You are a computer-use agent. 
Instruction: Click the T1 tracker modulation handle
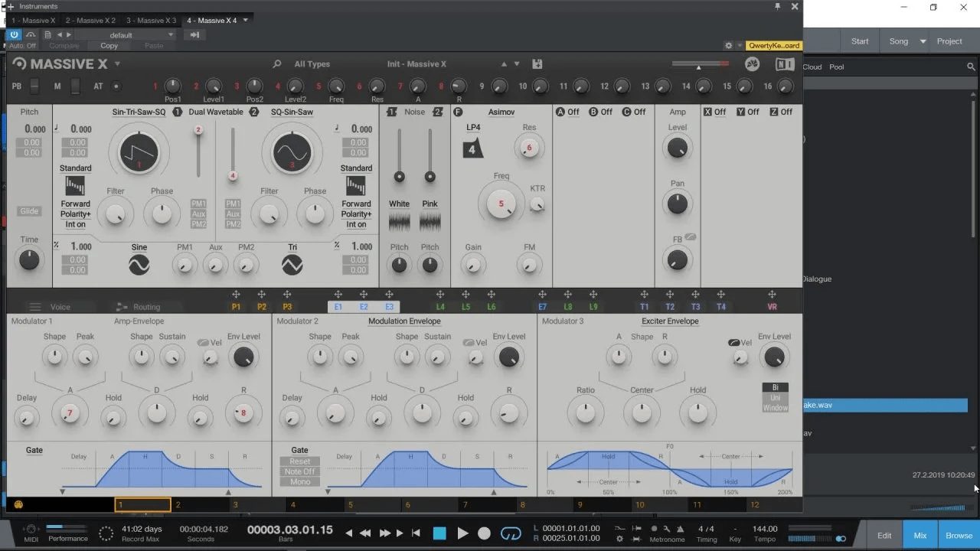(645, 295)
